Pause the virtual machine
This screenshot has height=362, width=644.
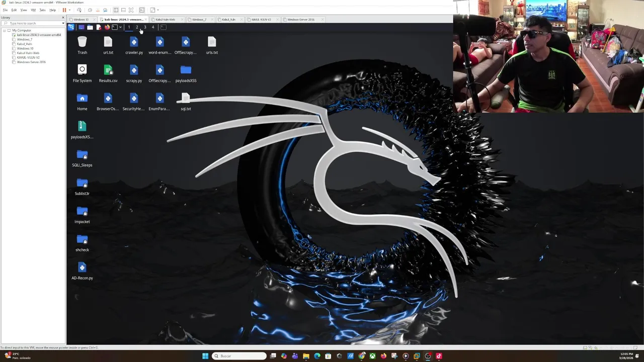tap(64, 10)
